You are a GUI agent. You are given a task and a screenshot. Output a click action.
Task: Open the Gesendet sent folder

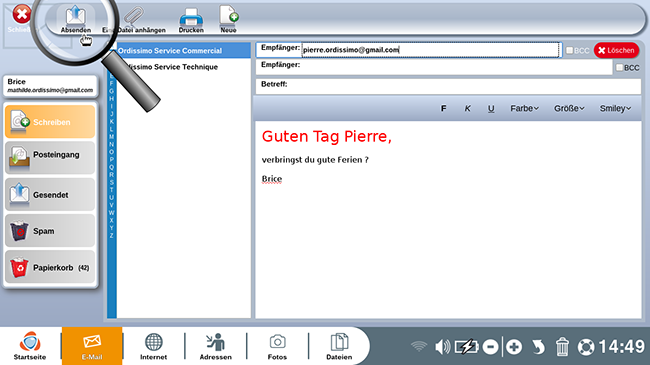point(50,194)
